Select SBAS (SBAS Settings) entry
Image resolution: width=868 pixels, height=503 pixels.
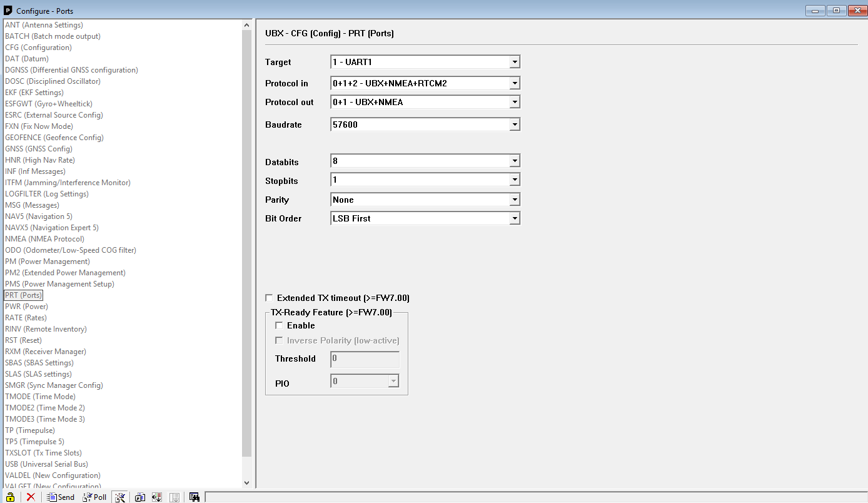click(39, 363)
